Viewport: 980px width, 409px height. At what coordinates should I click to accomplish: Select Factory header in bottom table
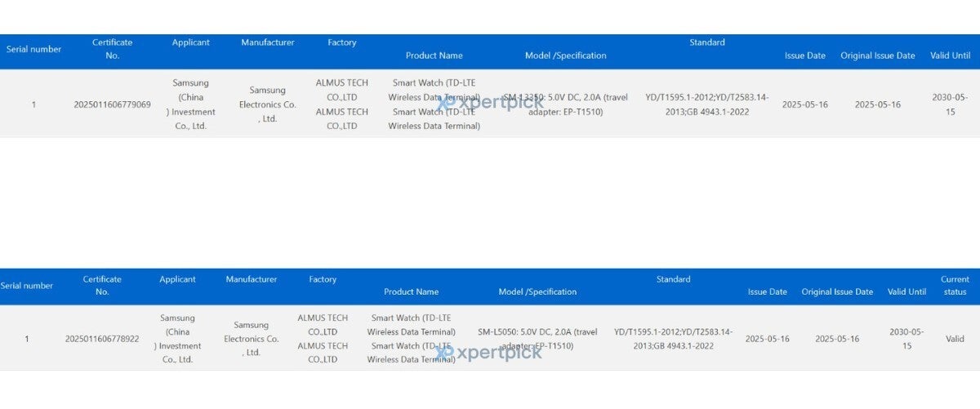323,279
